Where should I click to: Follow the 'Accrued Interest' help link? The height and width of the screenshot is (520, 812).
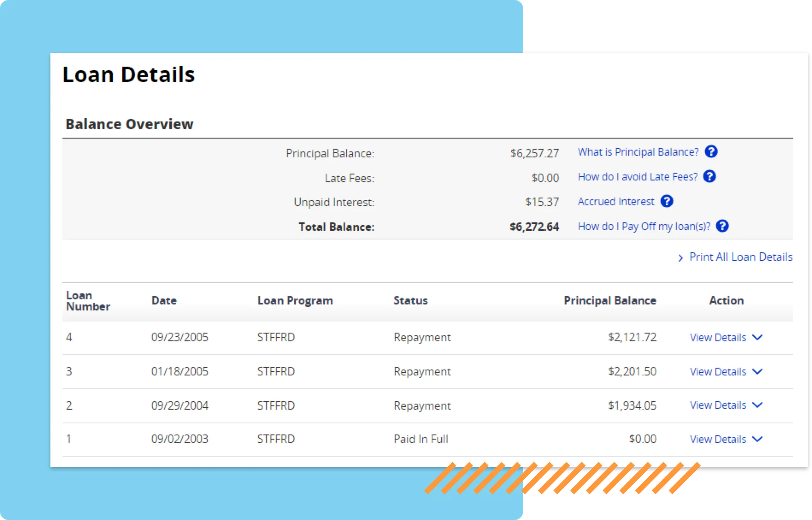click(616, 202)
